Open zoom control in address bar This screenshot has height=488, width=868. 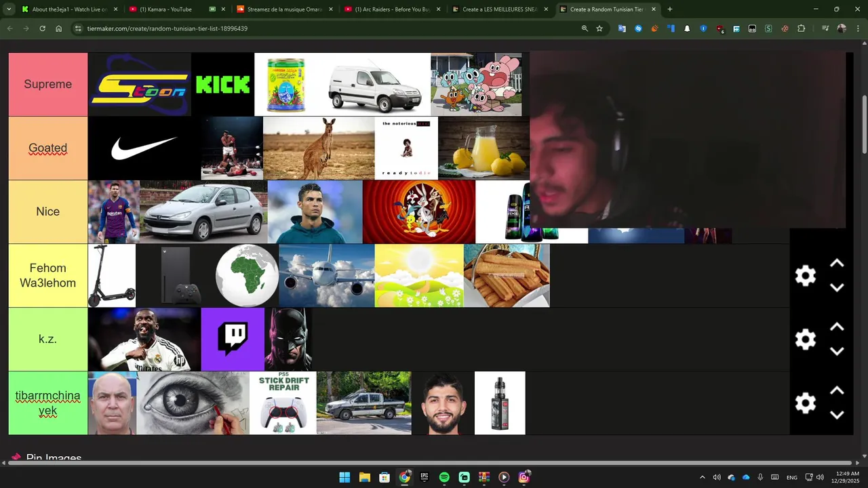point(585,28)
